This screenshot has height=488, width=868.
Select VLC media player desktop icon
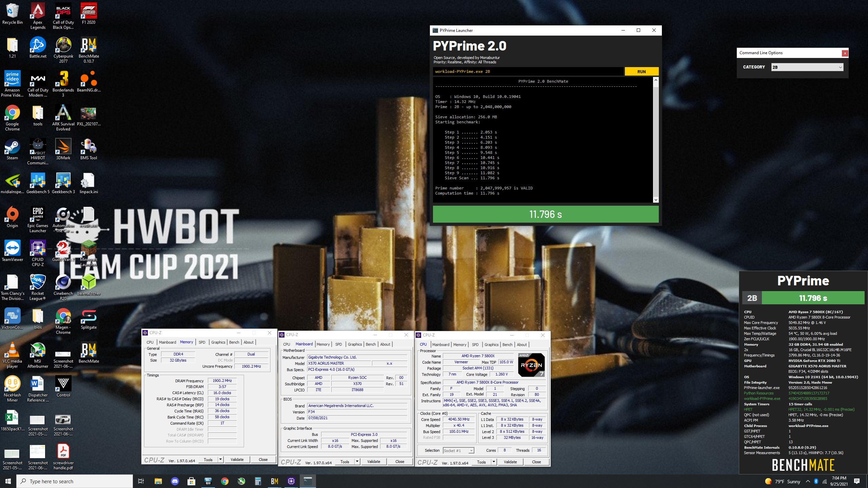[x=12, y=355]
